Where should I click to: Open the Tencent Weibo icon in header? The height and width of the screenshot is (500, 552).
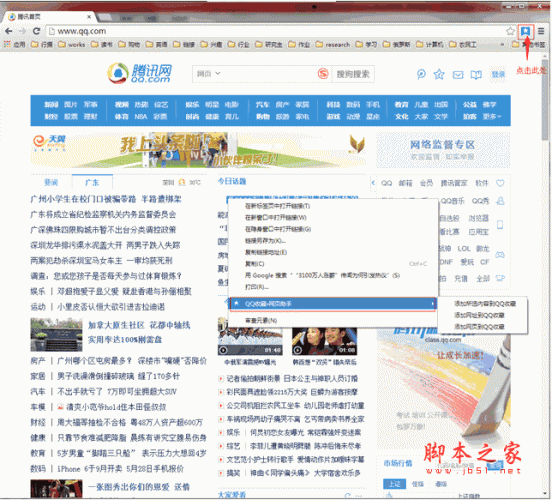(421, 74)
